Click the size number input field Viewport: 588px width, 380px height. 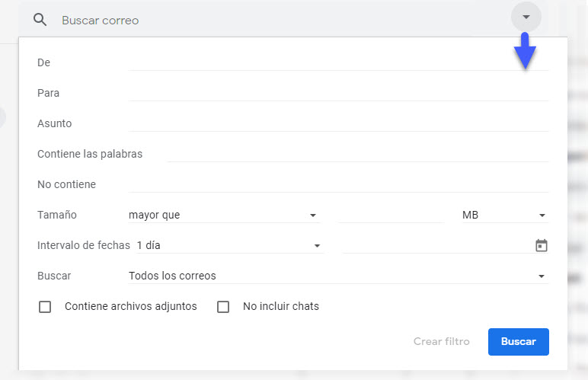tap(389, 215)
